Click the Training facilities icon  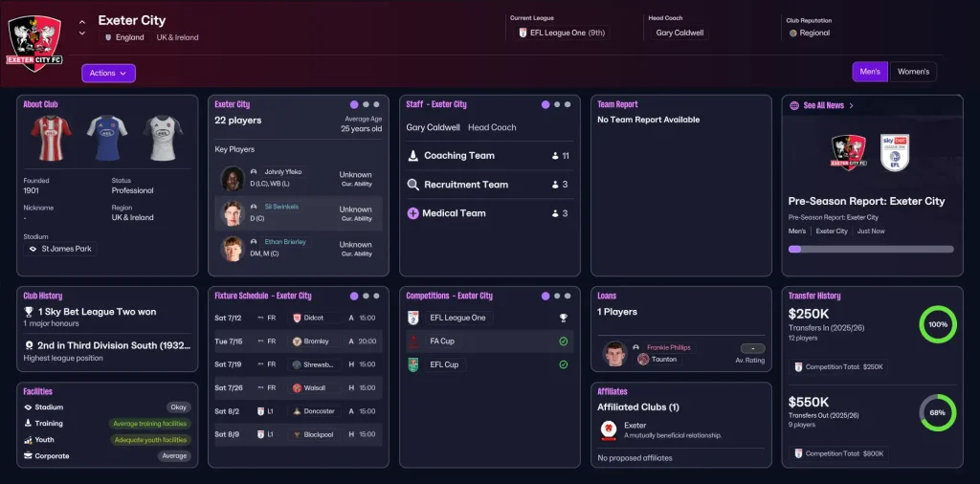click(x=28, y=424)
